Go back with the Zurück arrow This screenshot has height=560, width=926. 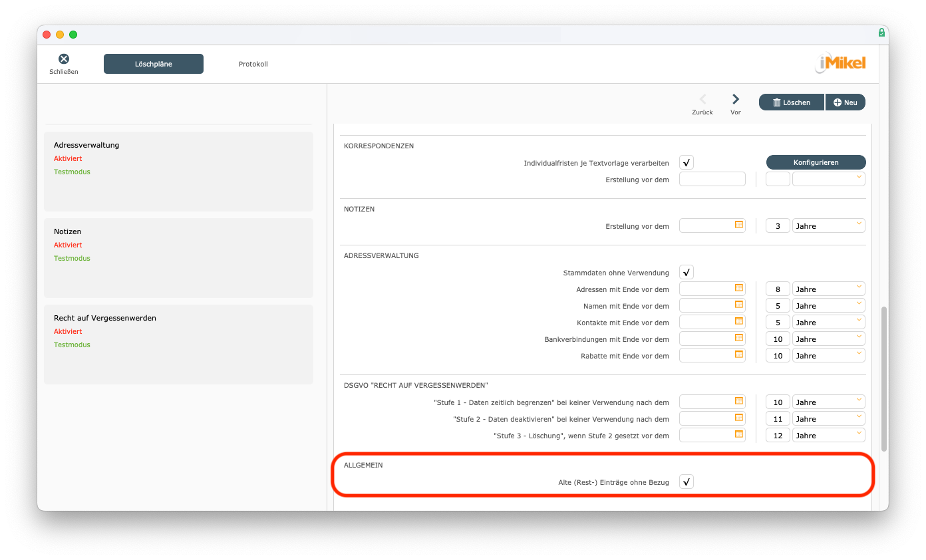(x=702, y=100)
